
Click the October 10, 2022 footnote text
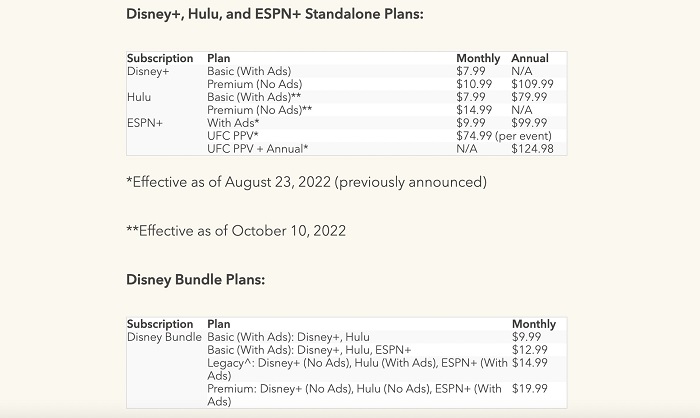tap(236, 231)
